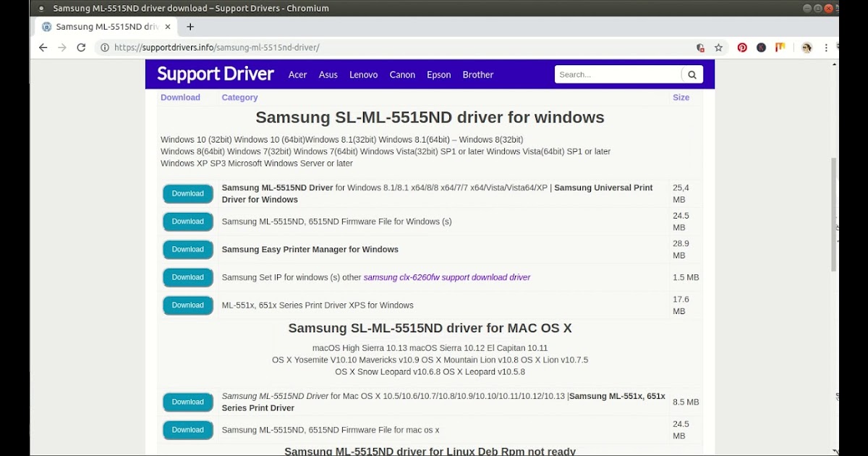Reload the page with the refresh icon
This screenshot has height=456, width=868.
pyautogui.click(x=81, y=48)
